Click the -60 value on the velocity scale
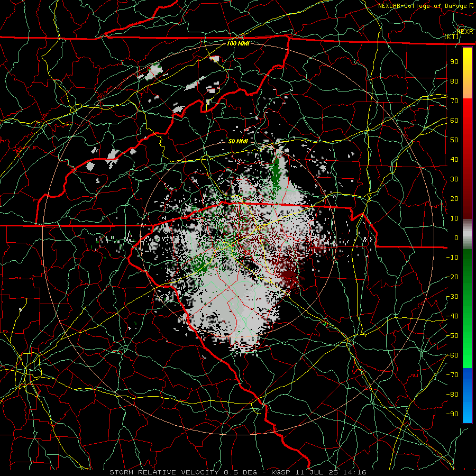476x476 pixels. click(x=452, y=355)
